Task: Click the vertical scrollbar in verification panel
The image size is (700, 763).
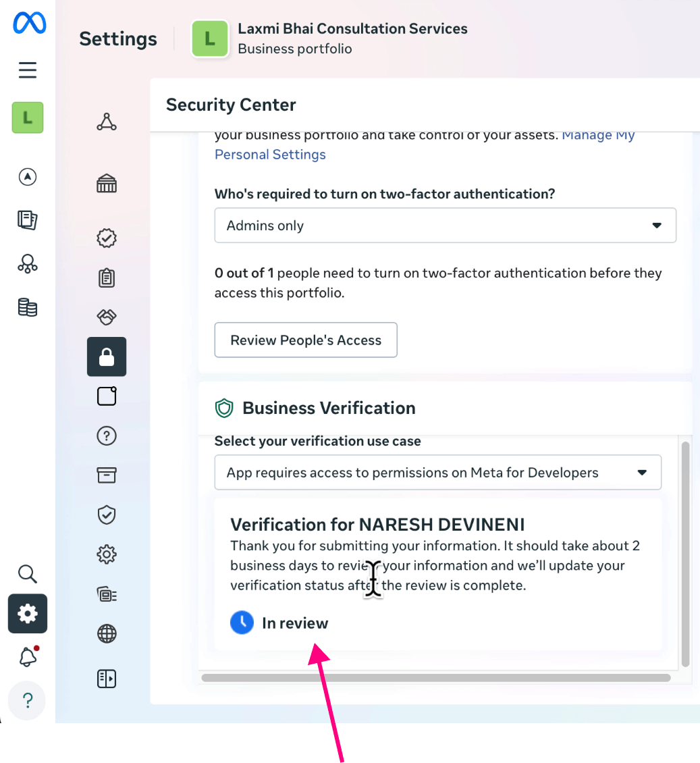Action: pyautogui.click(x=685, y=554)
